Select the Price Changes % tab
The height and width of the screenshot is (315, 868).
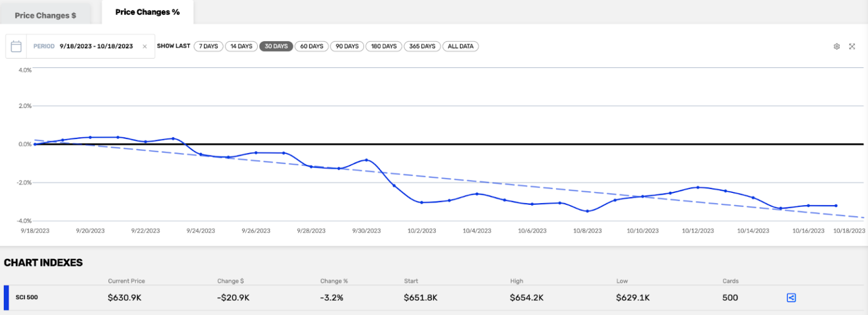pyautogui.click(x=147, y=12)
